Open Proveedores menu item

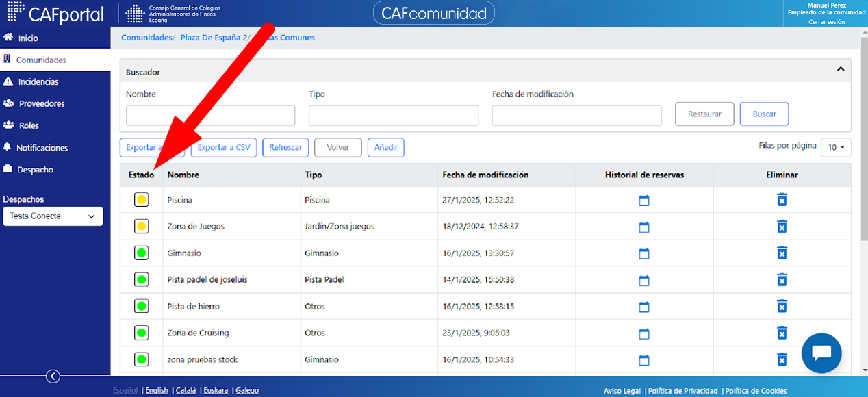[x=42, y=104]
